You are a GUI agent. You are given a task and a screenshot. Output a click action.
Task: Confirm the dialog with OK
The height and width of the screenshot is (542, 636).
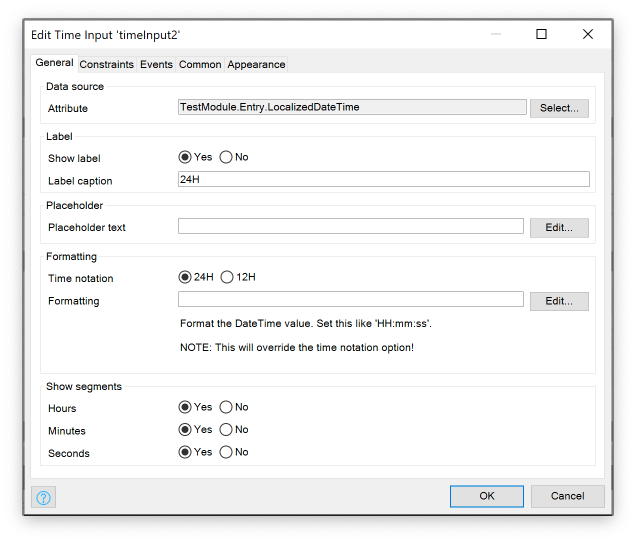pos(486,496)
